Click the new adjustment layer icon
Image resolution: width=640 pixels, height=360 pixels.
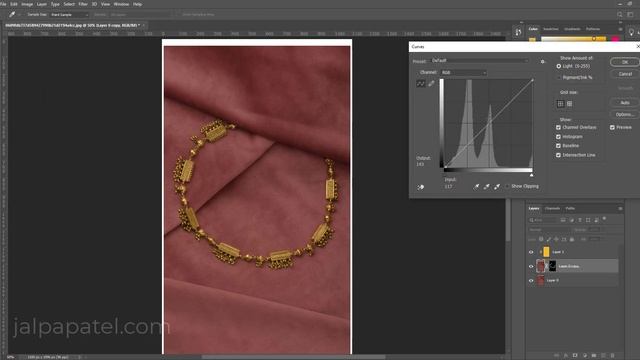coord(584,356)
